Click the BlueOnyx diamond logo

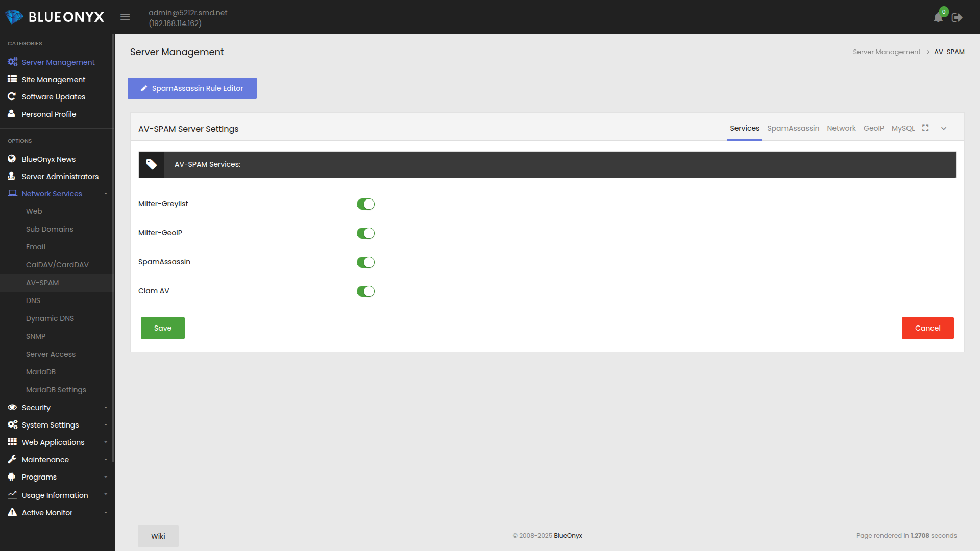tap(14, 17)
